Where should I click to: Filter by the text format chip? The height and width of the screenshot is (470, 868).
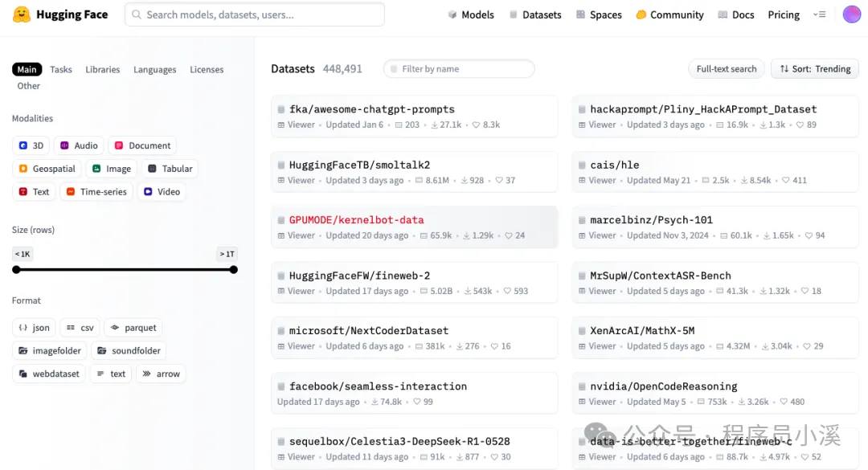111,374
